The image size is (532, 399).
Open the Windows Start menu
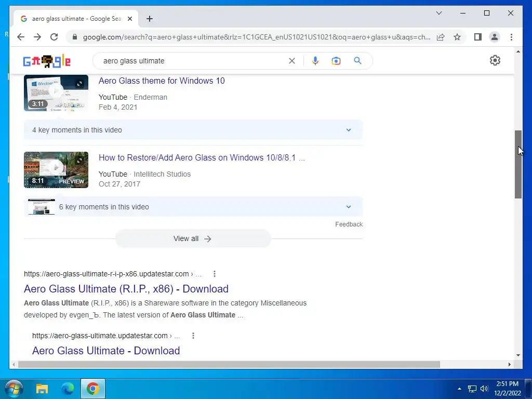click(x=14, y=389)
